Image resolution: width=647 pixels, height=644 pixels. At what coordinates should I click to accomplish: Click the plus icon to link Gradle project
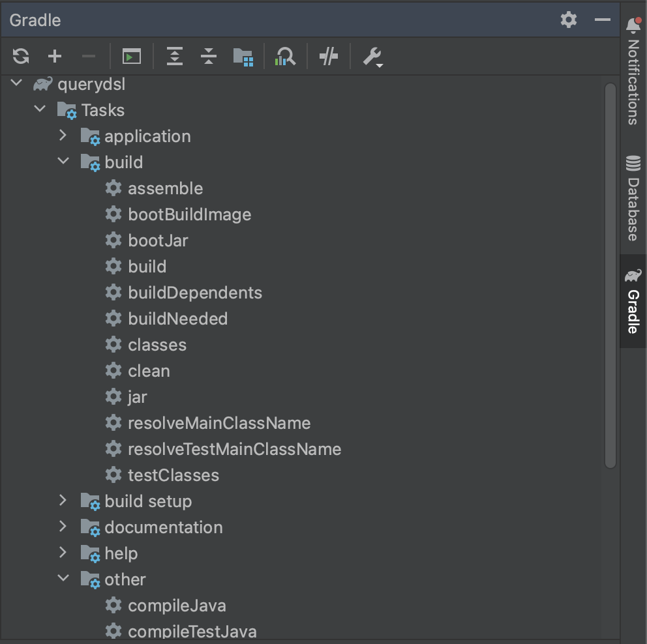55,57
